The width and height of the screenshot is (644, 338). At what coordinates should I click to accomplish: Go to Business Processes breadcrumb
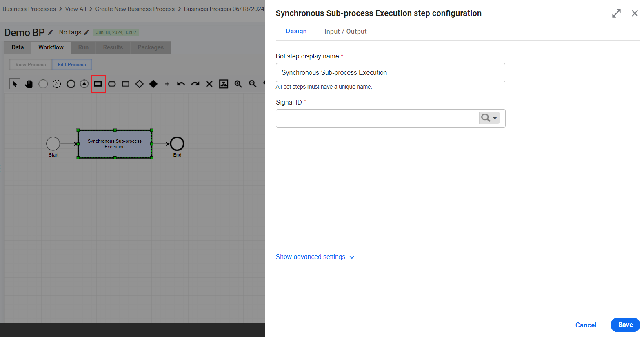[x=29, y=9]
